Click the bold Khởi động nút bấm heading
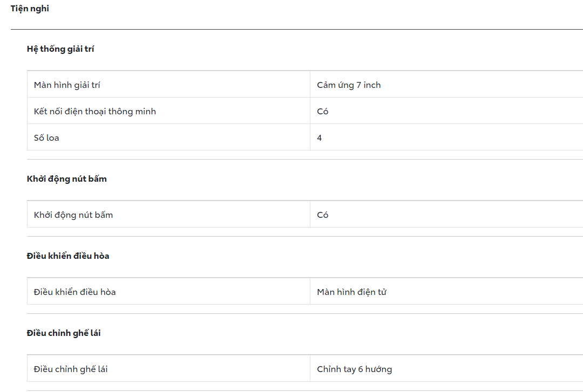The width and height of the screenshot is (583, 392). 67,179
